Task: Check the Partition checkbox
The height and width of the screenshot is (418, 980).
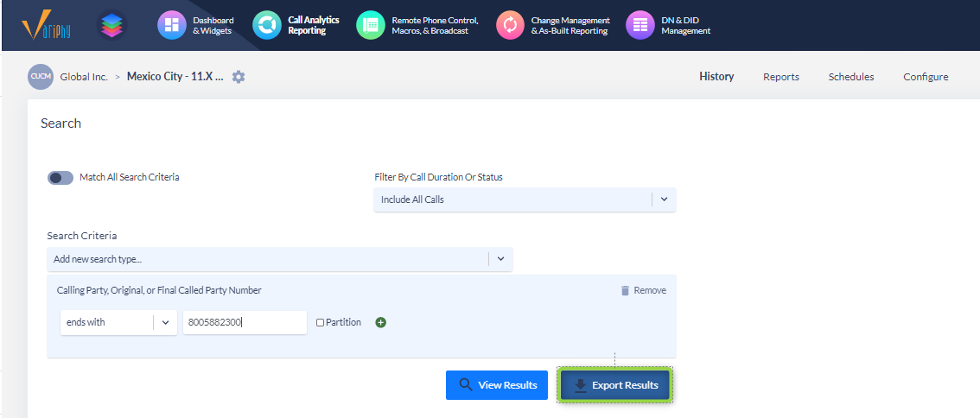Action: 320,323
